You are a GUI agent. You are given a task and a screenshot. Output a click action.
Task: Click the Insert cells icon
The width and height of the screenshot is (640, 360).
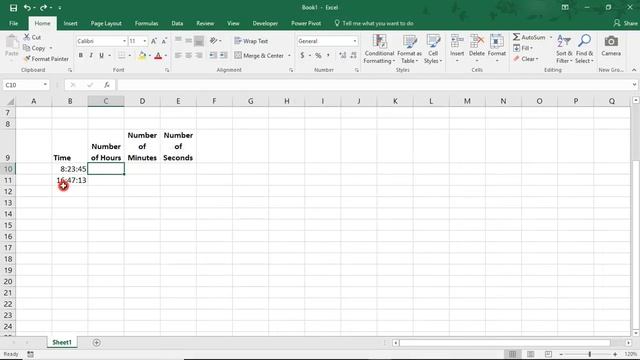coord(457,42)
